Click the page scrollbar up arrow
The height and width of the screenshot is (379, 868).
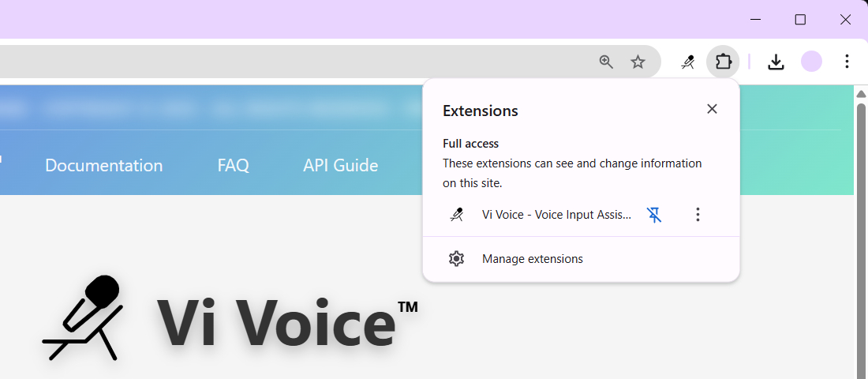point(862,93)
